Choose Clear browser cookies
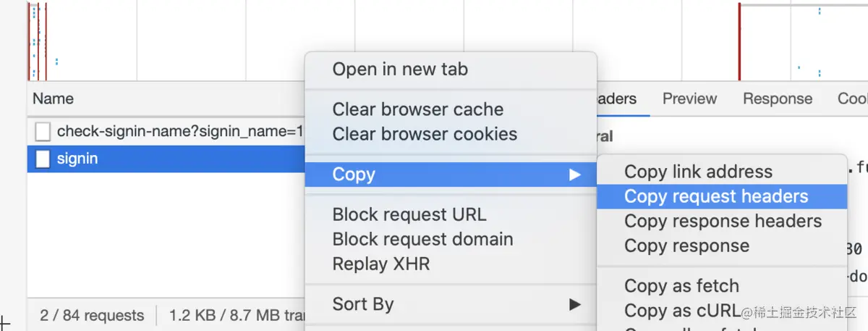 coord(425,134)
